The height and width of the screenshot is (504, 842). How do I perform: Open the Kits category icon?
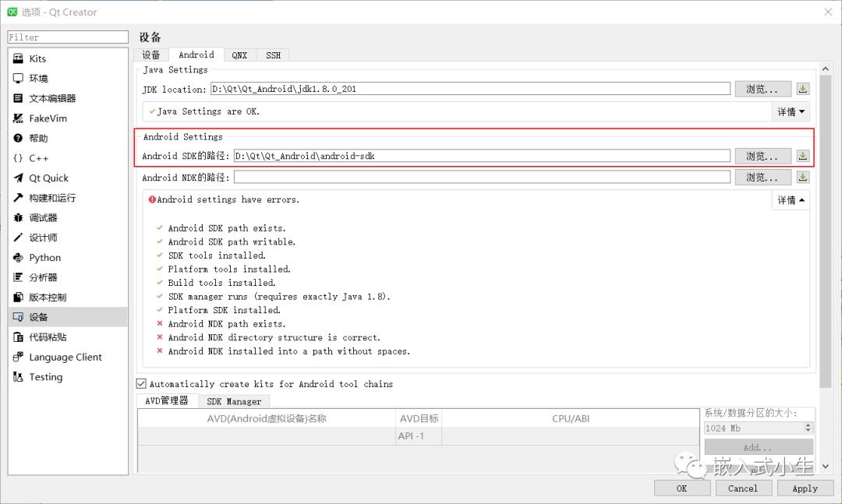[x=18, y=58]
